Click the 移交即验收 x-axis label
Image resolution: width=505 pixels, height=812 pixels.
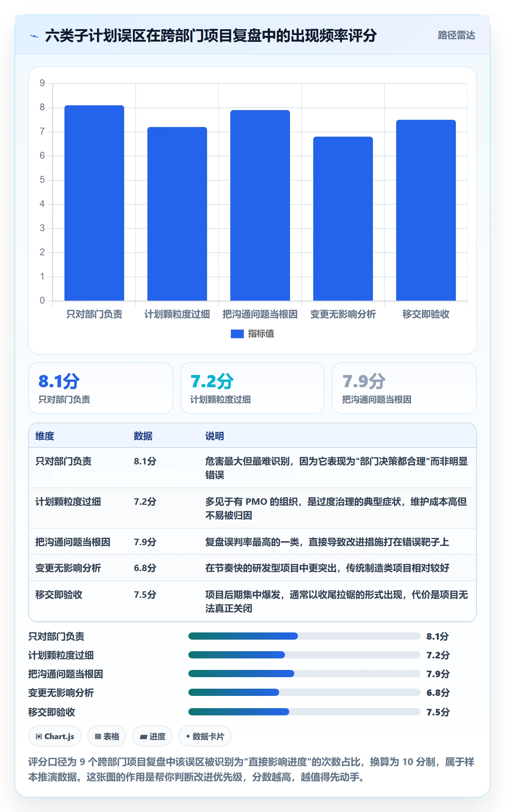[426, 314]
